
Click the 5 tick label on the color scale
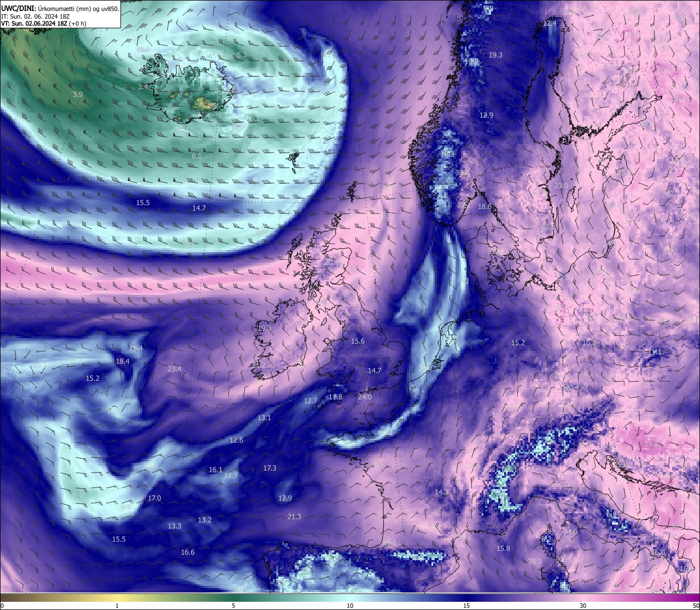coord(234,606)
